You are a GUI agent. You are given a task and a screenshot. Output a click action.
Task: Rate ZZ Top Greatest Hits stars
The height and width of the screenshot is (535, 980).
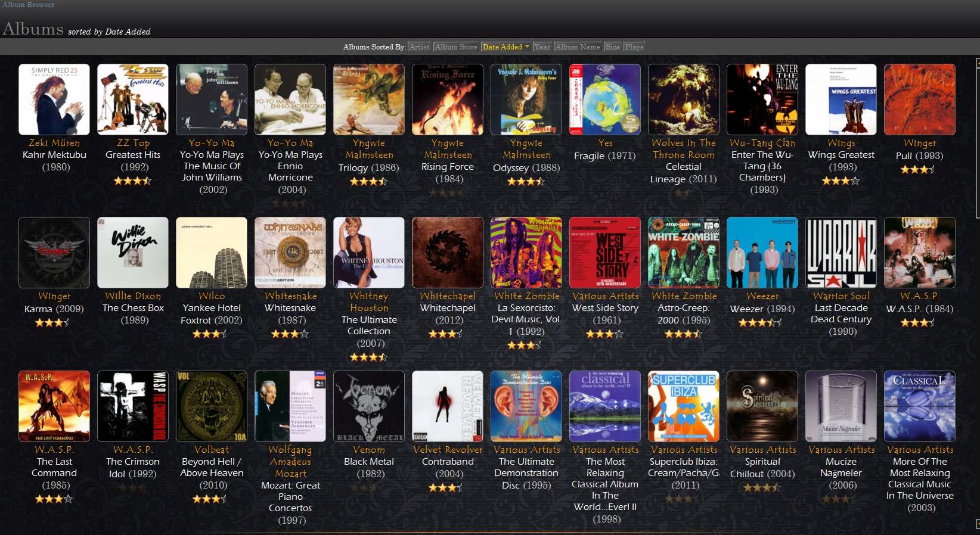point(133,181)
